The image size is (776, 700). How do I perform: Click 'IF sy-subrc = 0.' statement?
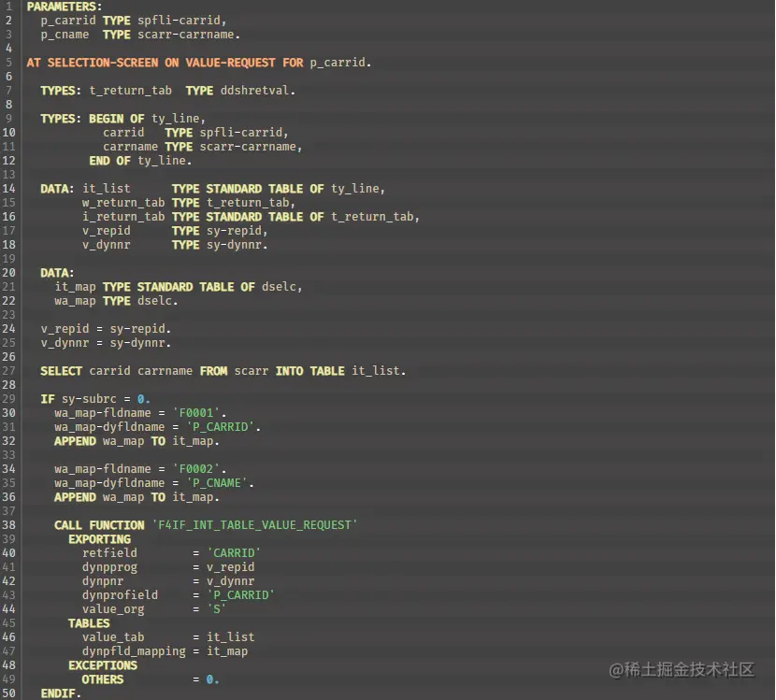point(95,399)
